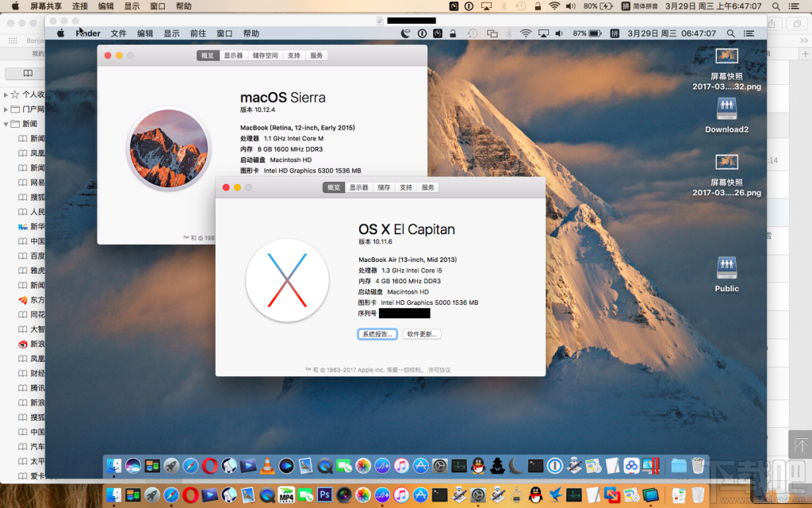The image size is (812, 508).
Task: Open Screen Sharing icon in local dock
Action: 650,495
